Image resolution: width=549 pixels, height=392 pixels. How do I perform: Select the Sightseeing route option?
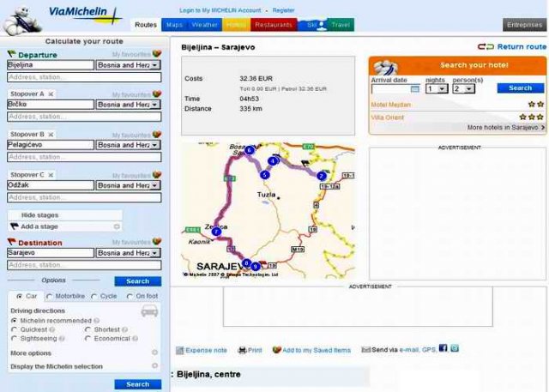(x=14, y=339)
